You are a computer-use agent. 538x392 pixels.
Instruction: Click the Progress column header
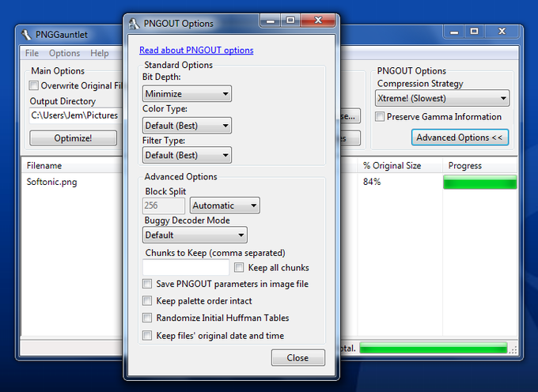pyautogui.click(x=480, y=165)
